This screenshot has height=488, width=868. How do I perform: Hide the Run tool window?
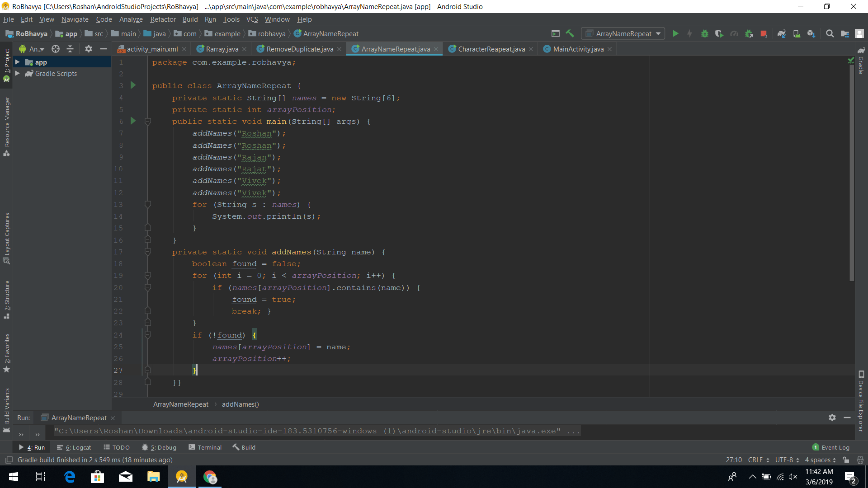847,418
